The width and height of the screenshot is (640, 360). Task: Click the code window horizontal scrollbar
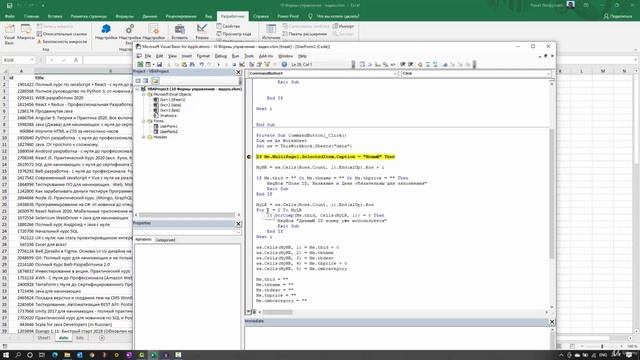(278, 312)
